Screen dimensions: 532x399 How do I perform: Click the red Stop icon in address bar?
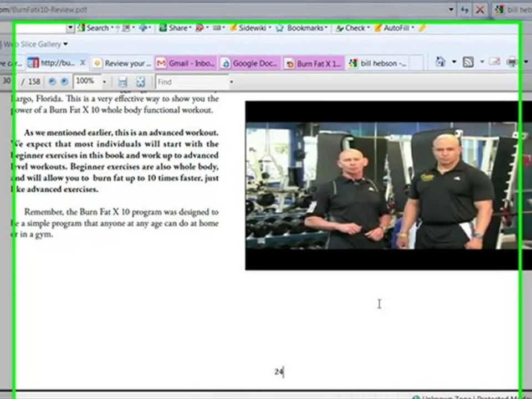480,10
